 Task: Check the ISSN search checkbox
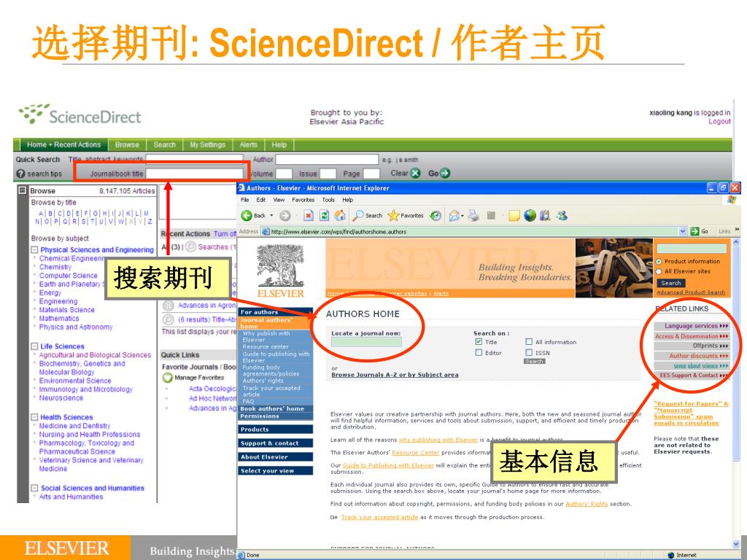[529, 353]
